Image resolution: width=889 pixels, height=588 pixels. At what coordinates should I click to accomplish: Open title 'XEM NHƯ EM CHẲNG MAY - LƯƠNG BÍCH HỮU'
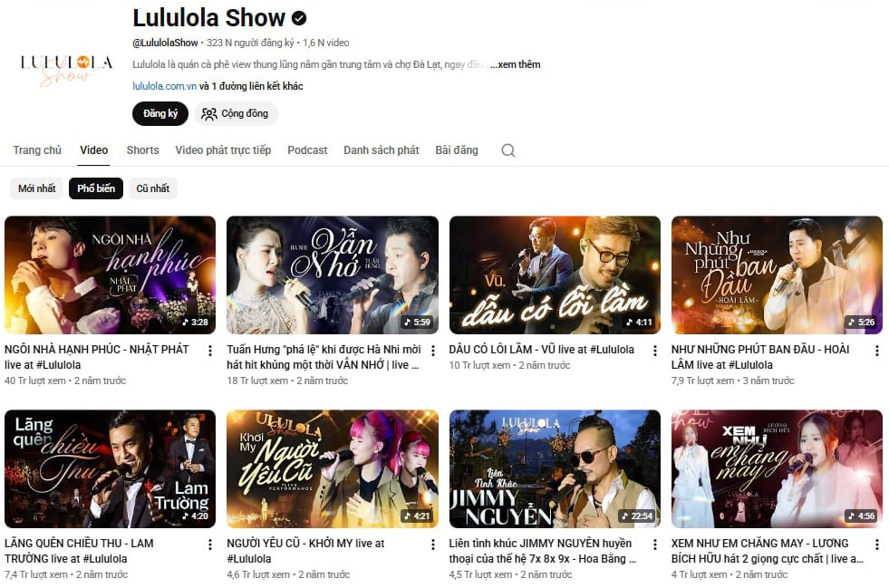tap(768, 551)
